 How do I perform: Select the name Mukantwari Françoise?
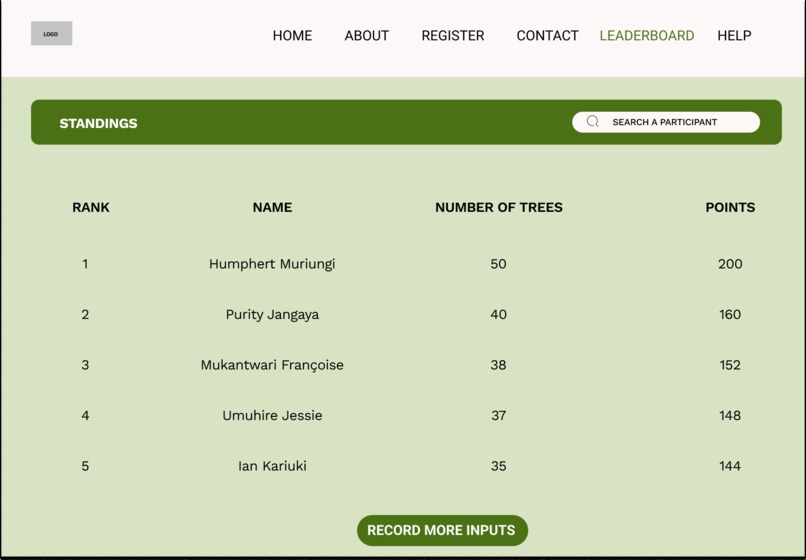coord(272,365)
